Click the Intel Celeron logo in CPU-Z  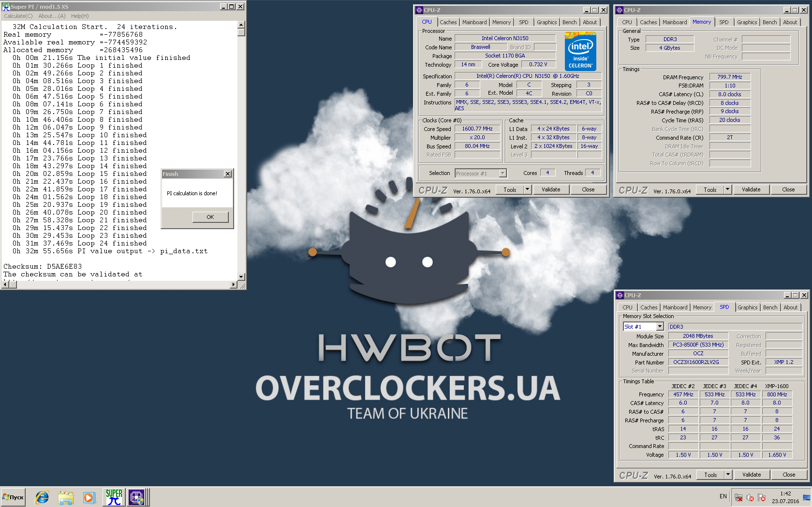pos(580,51)
